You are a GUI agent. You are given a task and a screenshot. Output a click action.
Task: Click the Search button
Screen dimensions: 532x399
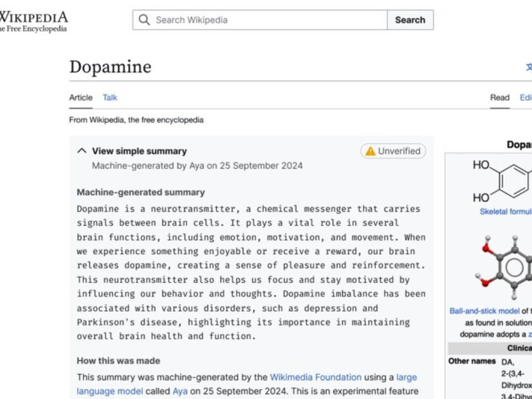(x=410, y=20)
